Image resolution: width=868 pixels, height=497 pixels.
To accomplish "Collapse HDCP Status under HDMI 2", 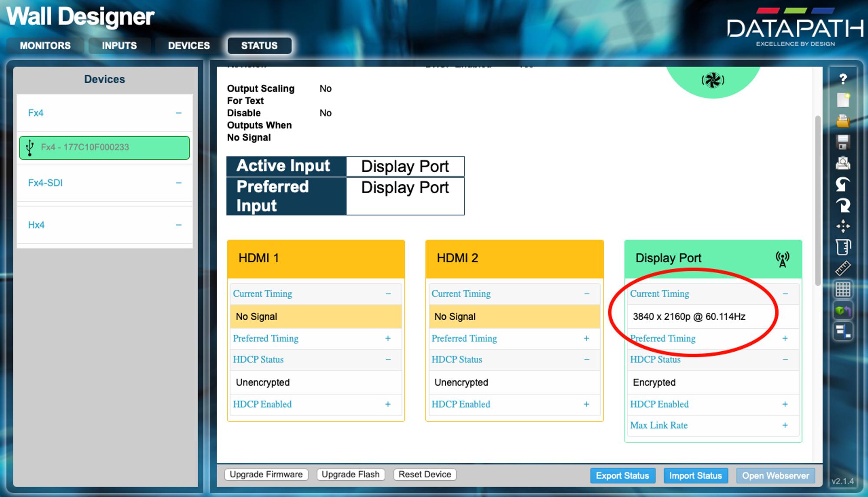I will 586,360.
